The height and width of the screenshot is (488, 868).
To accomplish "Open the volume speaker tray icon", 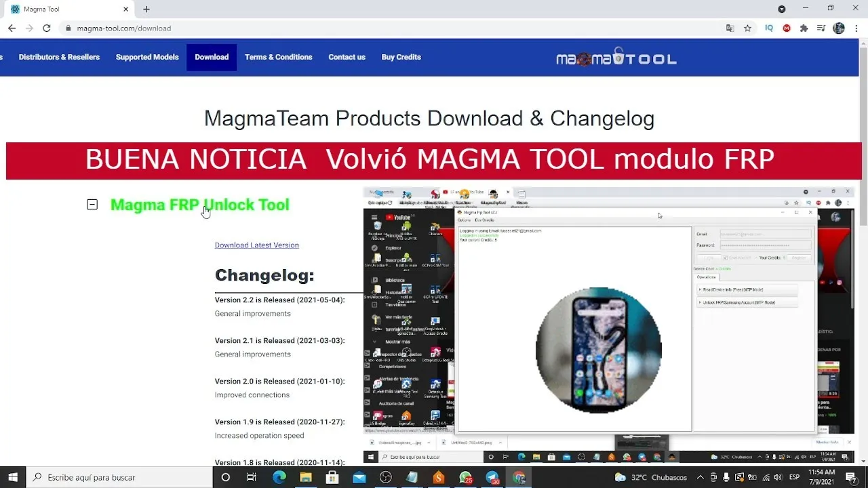I will tap(778, 477).
